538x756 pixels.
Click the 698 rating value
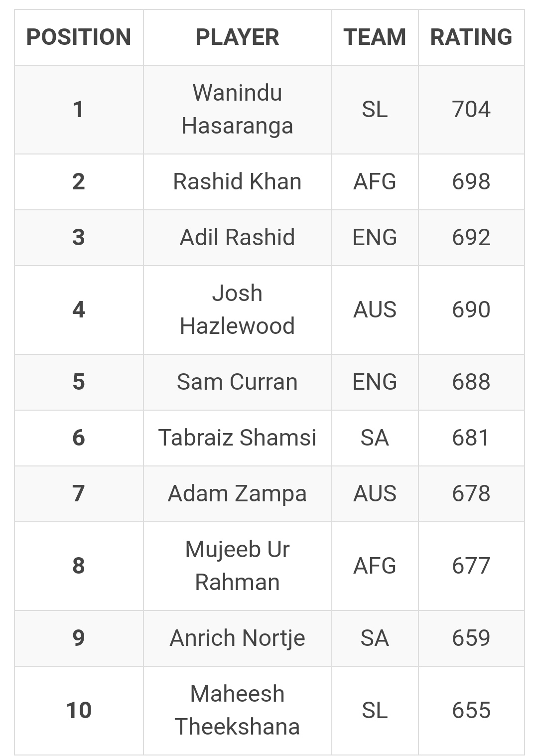pos(471,181)
